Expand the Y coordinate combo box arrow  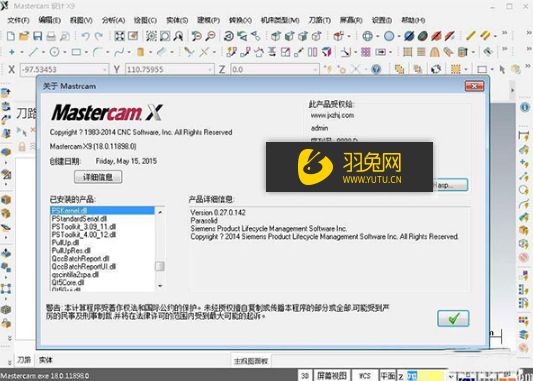(210, 70)
